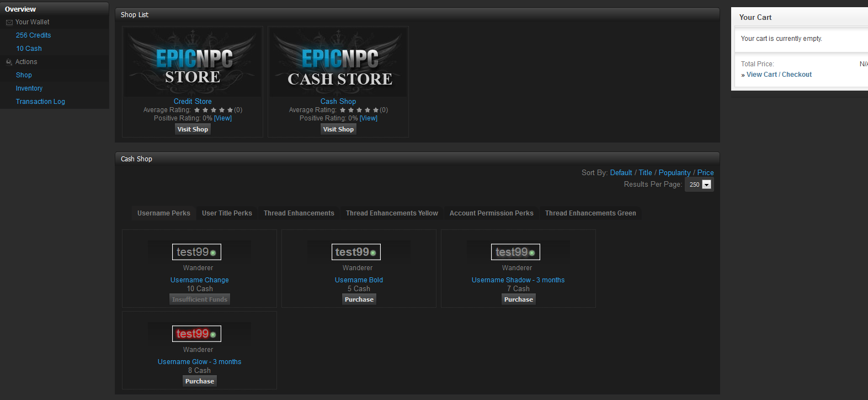Open the Results Per Page dropdown

(699, 185)
